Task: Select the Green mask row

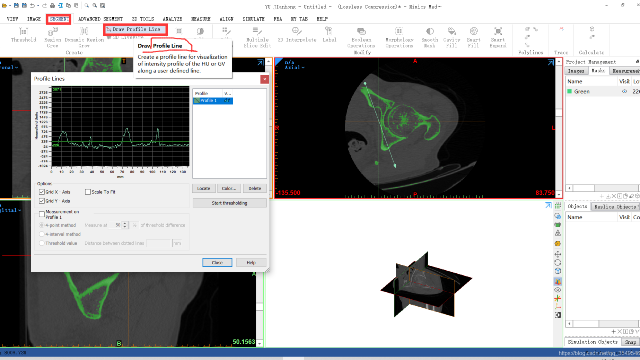Action: (x=602, y=91)
